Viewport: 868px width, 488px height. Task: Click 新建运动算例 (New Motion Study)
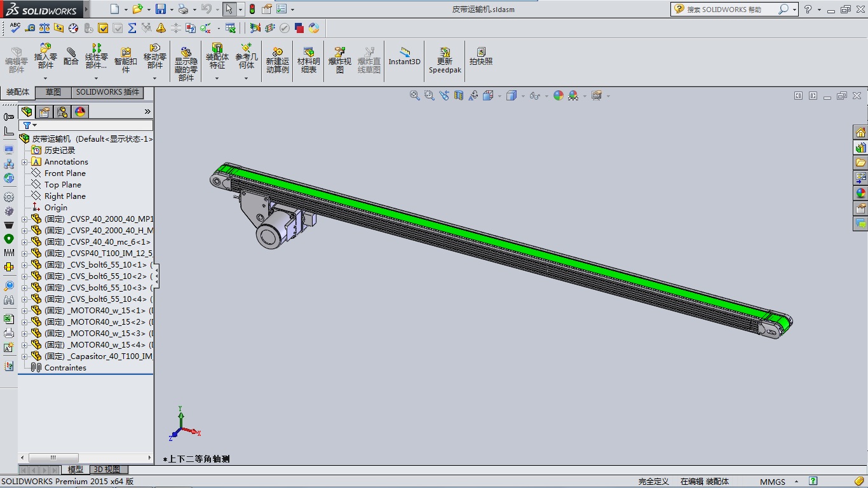(x=278, y=60)
